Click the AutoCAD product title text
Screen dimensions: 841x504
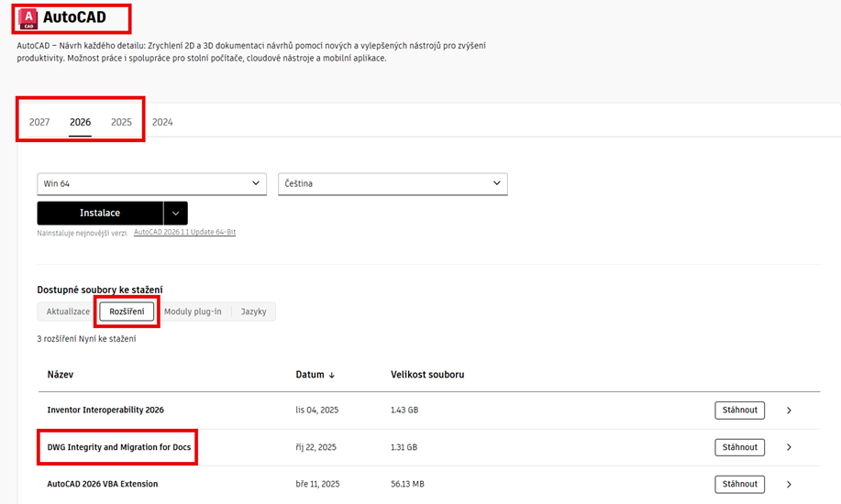[74, 17]
